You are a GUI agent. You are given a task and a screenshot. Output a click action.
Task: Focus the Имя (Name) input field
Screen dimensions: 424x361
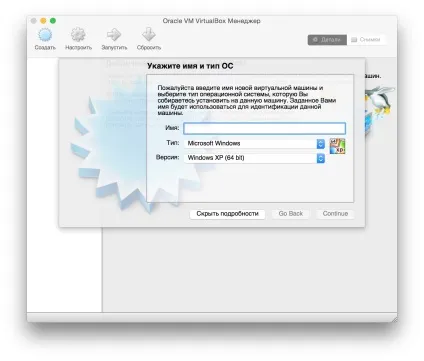(265, 128)
